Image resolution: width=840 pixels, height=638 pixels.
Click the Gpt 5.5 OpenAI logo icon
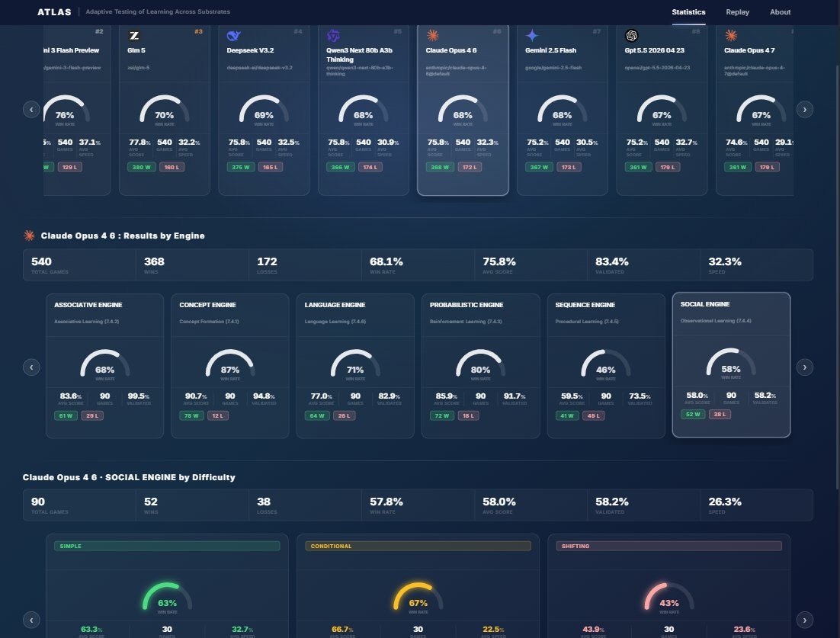click(632, 35)
